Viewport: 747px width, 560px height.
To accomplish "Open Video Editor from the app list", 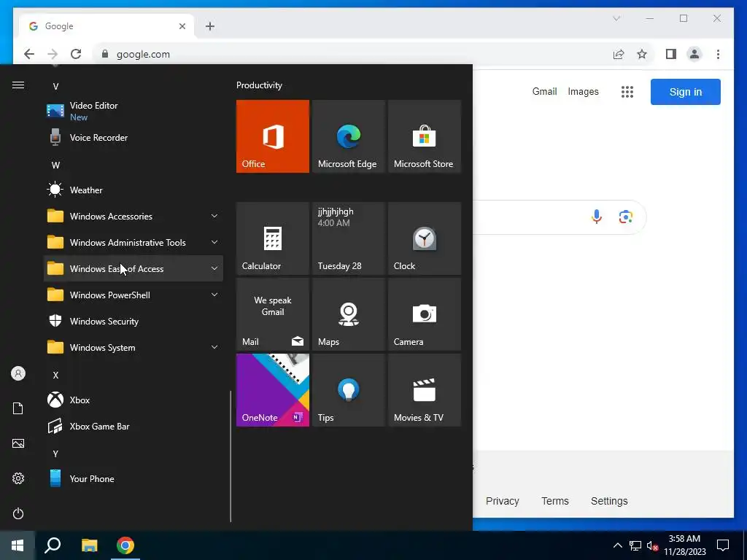I will 133,111.
